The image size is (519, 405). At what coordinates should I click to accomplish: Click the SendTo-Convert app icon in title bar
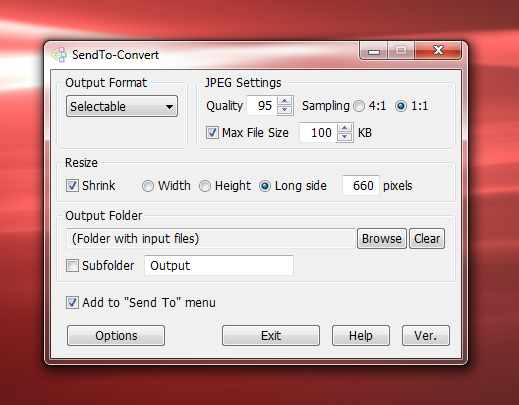(59, 55)
